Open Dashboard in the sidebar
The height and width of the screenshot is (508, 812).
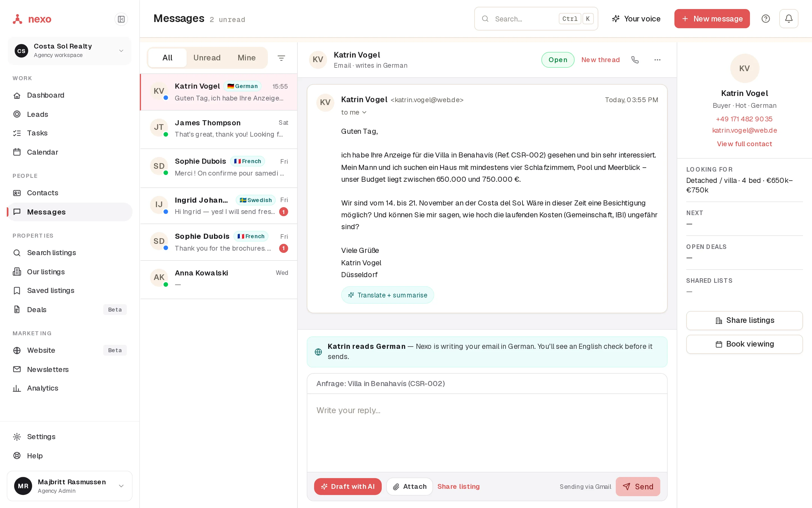pos(69,95)
